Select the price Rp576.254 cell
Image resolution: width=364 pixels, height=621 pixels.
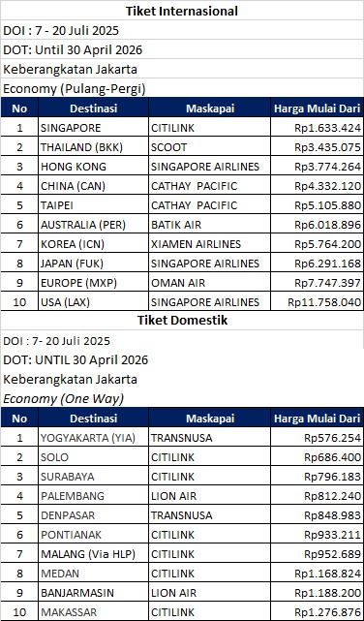[x=318, y=438]
